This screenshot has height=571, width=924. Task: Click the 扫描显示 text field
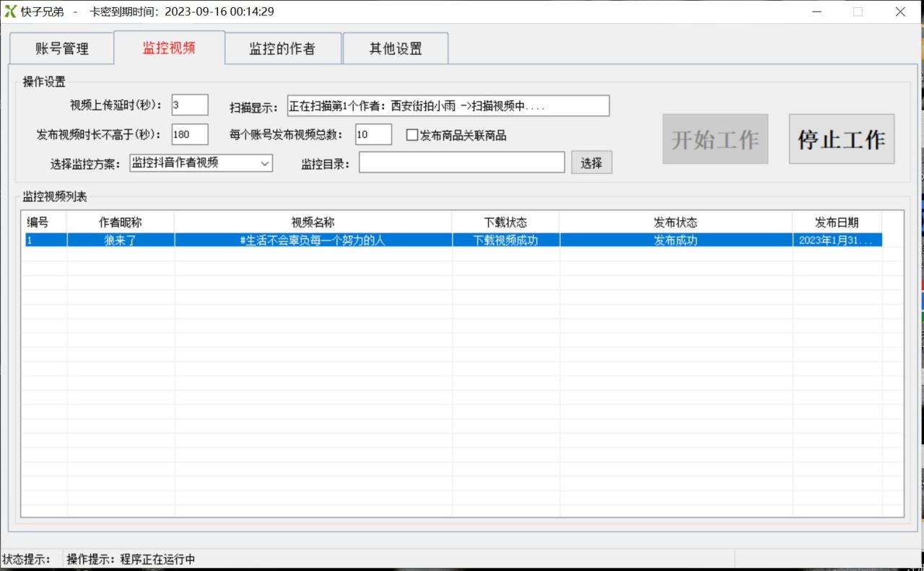tap(448, 105)
